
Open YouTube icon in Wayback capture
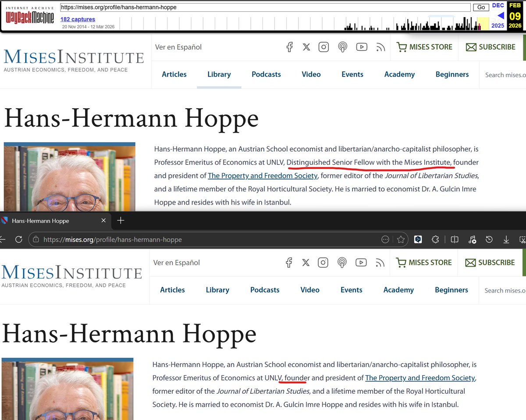(362, 47)
